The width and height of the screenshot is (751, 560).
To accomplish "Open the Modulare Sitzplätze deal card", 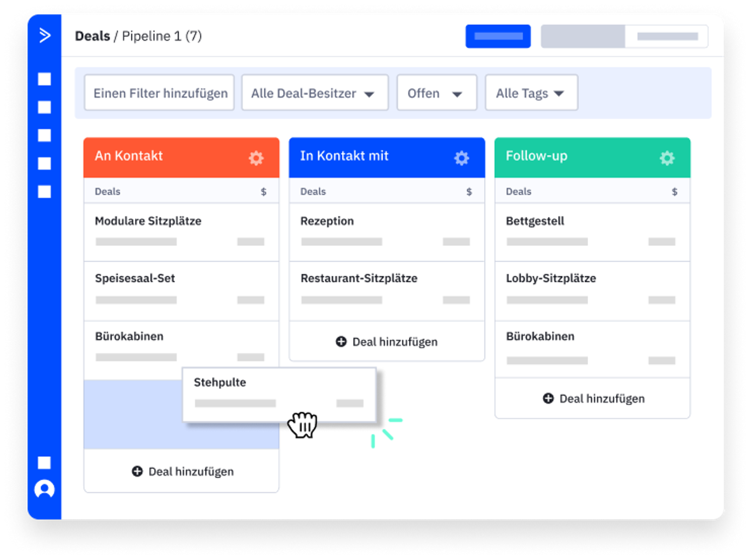I will pyautogui.click(x=181, y=232).
